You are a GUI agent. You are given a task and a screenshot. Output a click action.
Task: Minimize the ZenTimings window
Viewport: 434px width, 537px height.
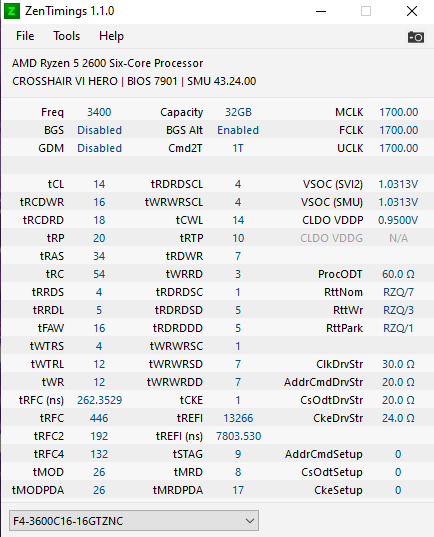pos(321,11)
